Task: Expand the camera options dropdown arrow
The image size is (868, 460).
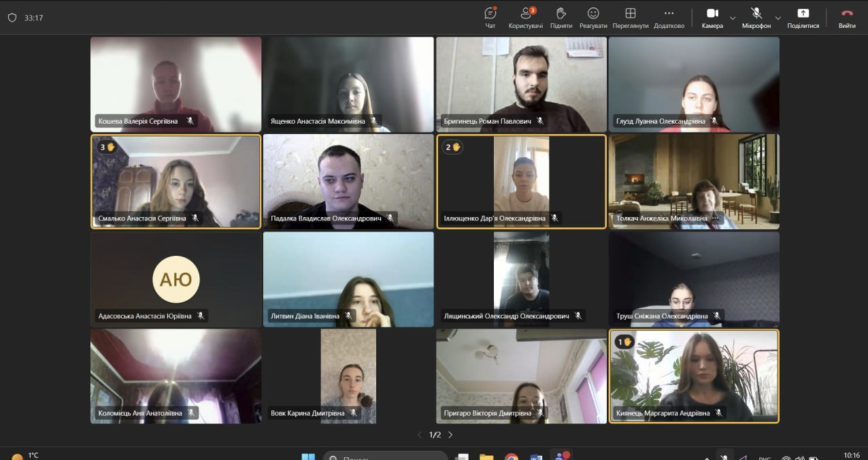Action: [x=733, y=18]
